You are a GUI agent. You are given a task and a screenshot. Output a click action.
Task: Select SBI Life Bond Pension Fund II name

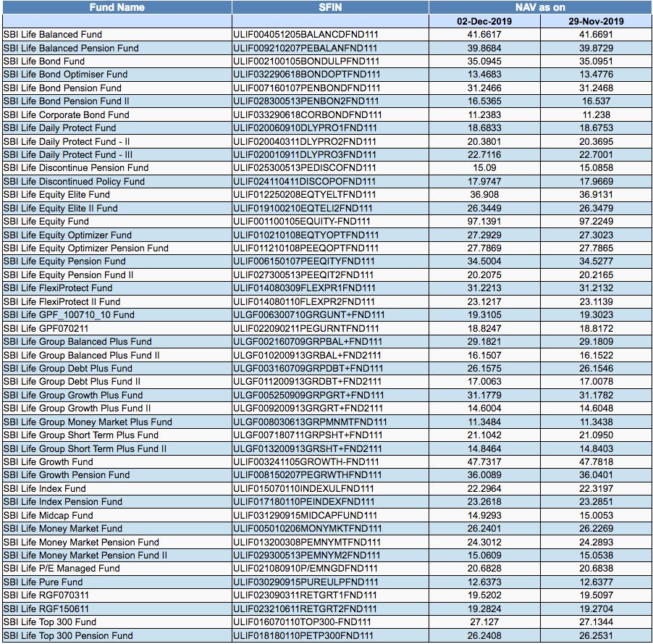(x=66, y=101)
